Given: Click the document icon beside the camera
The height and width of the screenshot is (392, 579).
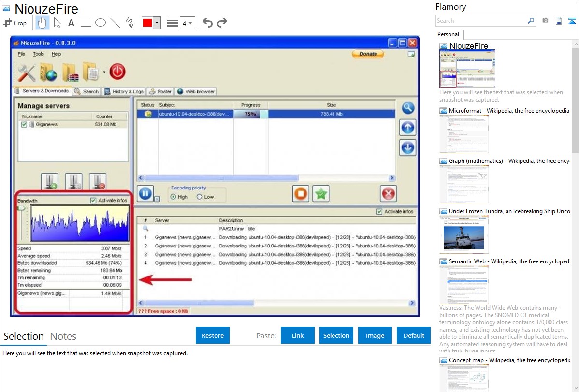Looking at the screenshot, I should point(559,21).
